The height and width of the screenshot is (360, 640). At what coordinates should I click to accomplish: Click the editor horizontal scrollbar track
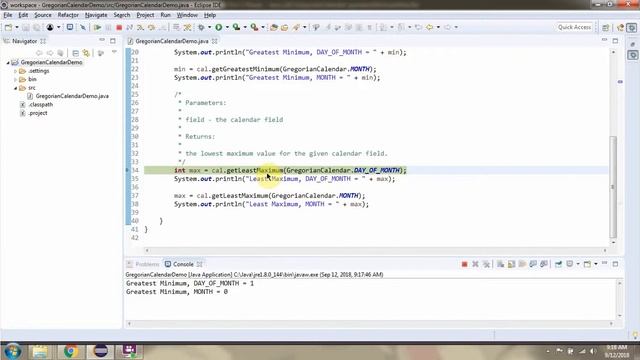point(376,251)
